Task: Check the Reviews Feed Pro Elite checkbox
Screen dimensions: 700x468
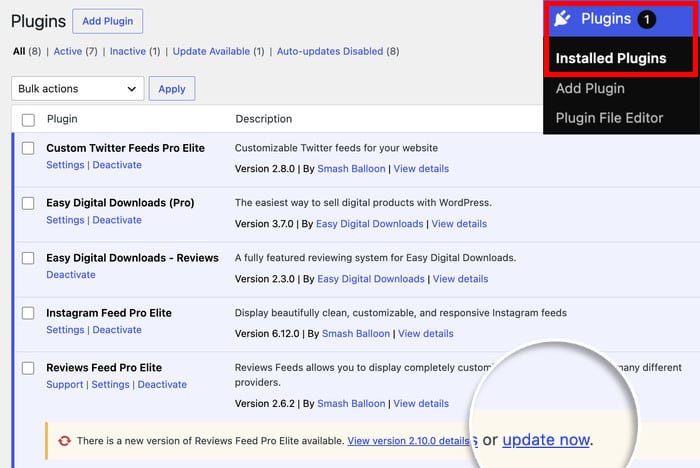Action: [x=28, y=368]
